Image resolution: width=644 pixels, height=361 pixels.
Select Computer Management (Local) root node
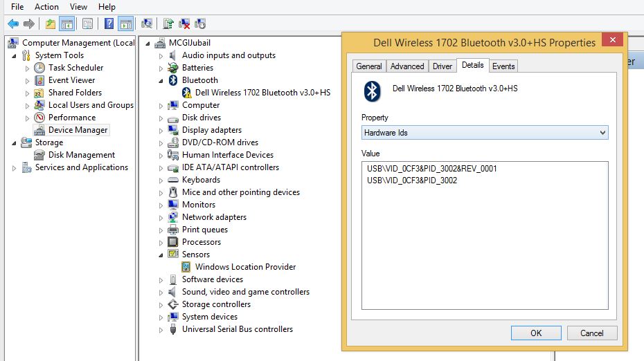tap(78, 43)
